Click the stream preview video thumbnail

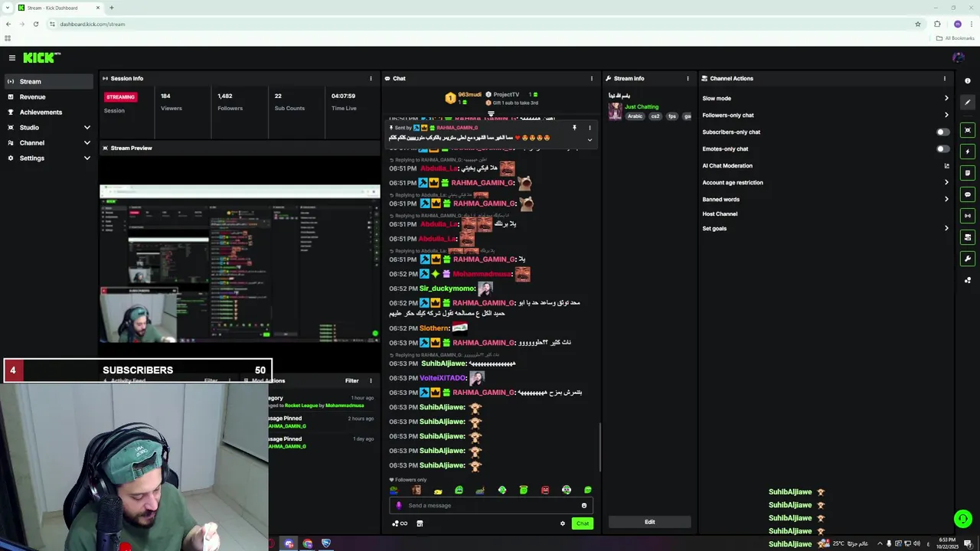[x=240, y=264]
